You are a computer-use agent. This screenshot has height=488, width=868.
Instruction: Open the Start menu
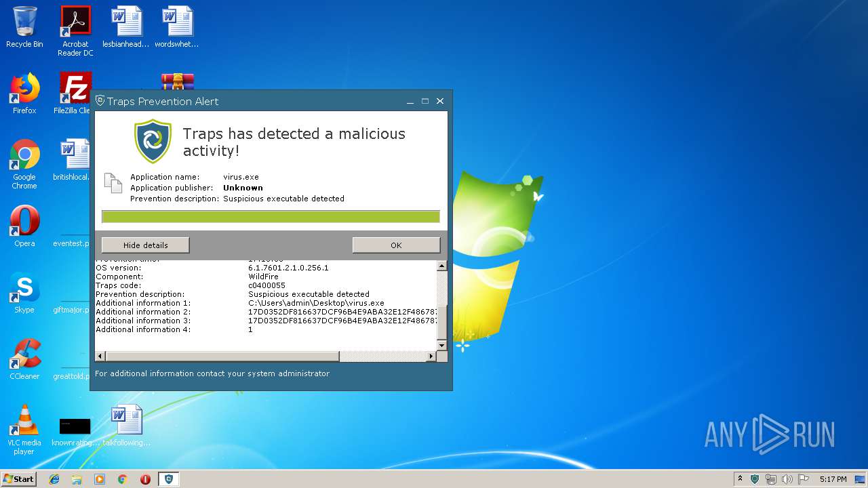pyautogui.click(x=18, y=479)
